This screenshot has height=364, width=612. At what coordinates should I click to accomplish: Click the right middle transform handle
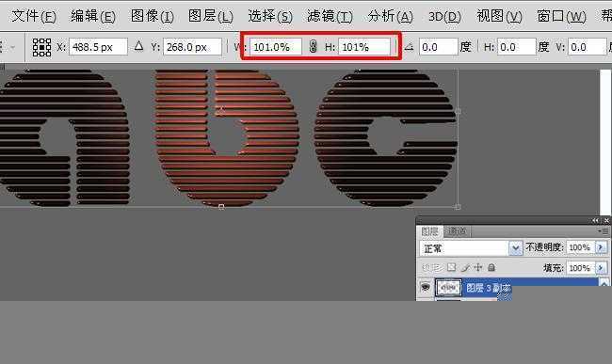tap(458, 112)
